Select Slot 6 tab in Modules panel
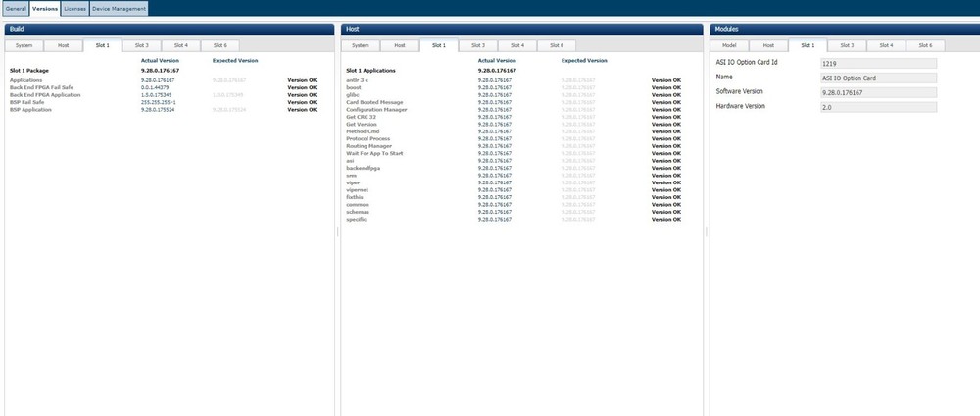 (926, 45)
